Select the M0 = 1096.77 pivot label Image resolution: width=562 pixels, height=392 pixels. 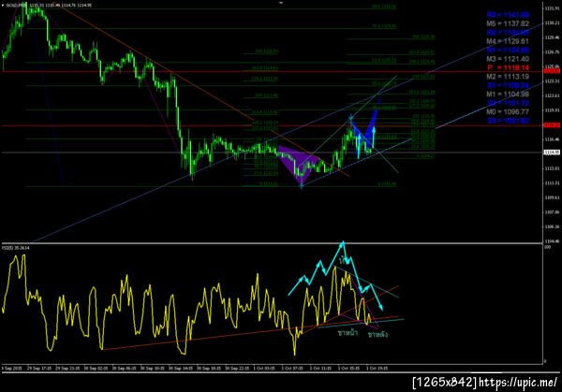point(508,111)
